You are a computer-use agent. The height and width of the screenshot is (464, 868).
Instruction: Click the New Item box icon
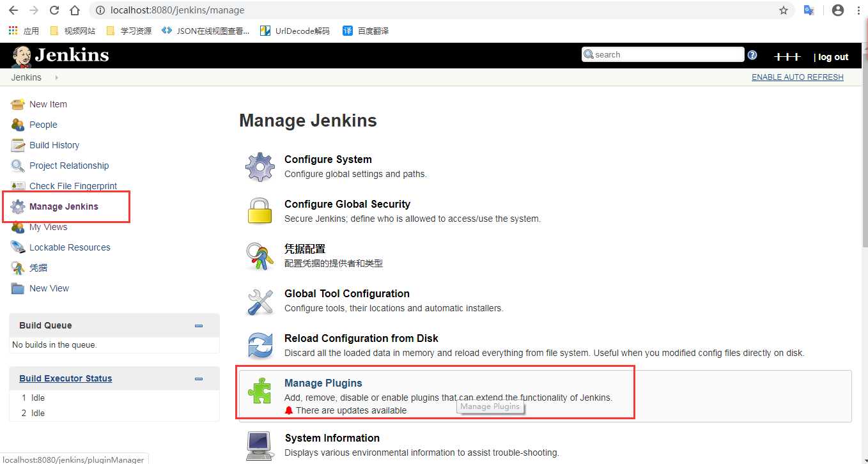click(18, 104)
